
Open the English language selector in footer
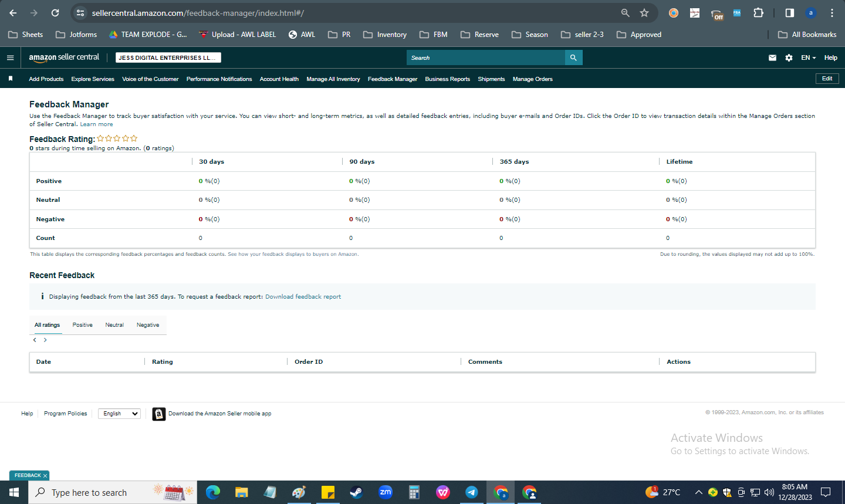[119, 414]
